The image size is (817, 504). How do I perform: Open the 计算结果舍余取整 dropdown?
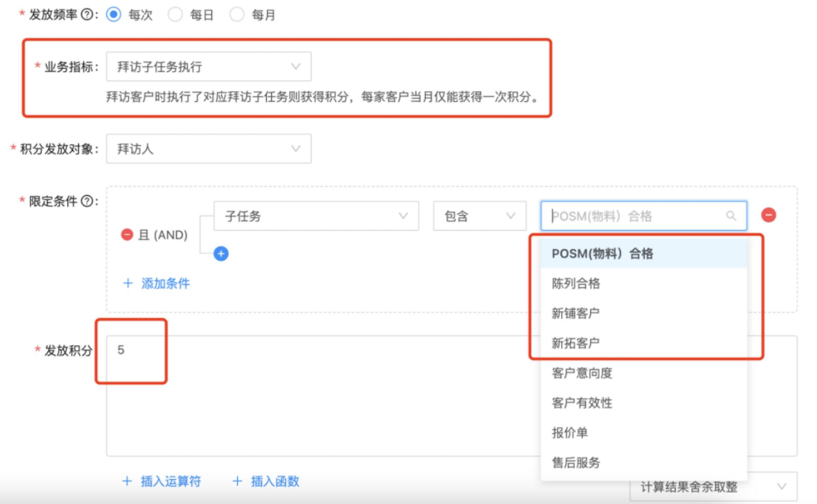tap(713, 487)
